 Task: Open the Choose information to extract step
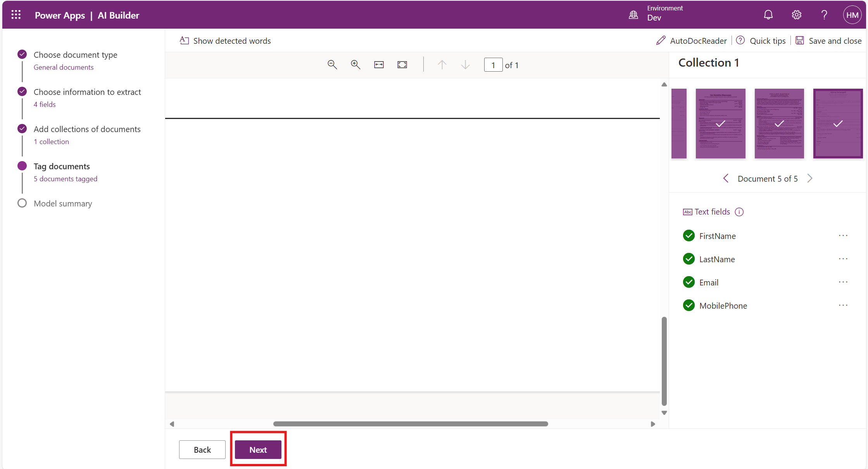(87, 92)
